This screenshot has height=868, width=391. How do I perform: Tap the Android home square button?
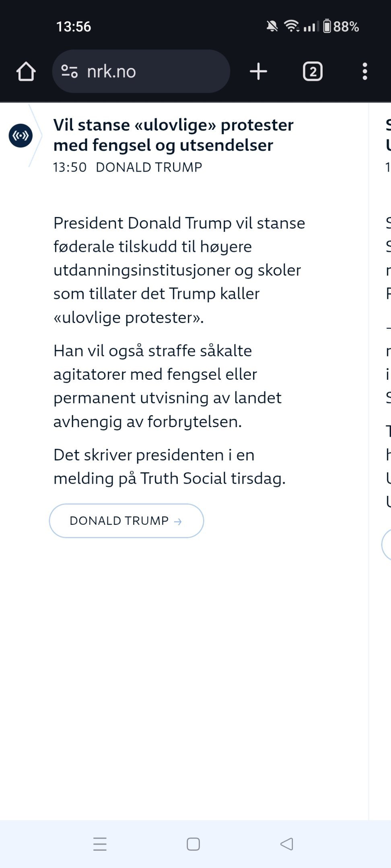click(193, 844)
